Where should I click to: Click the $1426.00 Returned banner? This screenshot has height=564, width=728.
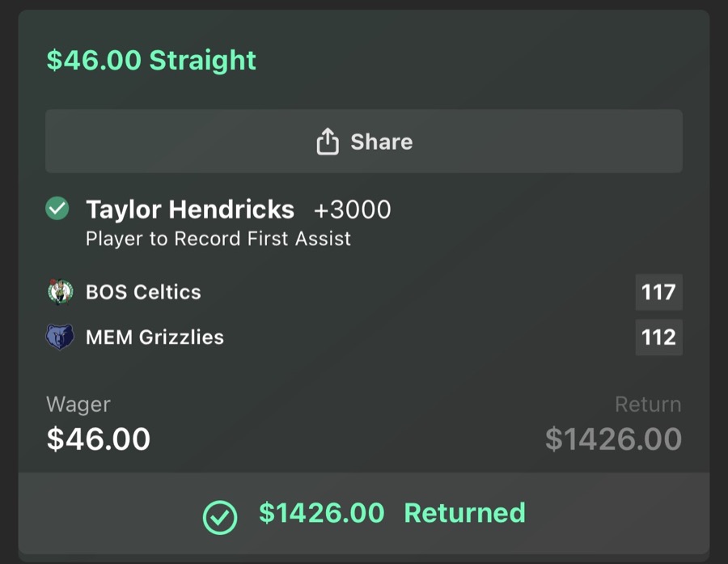(363, 513)
